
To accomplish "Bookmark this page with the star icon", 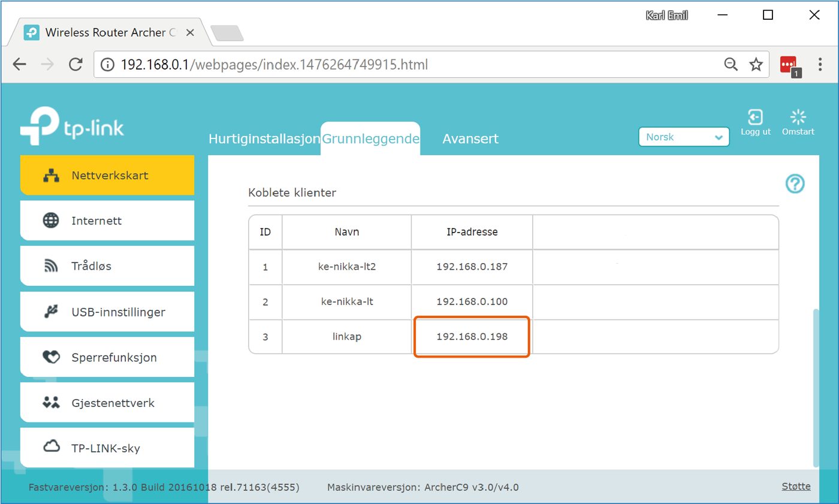I will click(756, 64).
